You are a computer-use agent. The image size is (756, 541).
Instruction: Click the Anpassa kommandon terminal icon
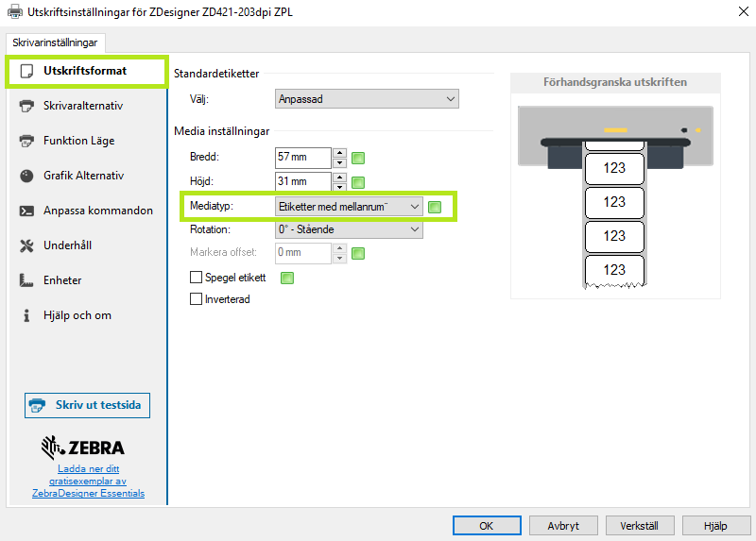[26, 211]
